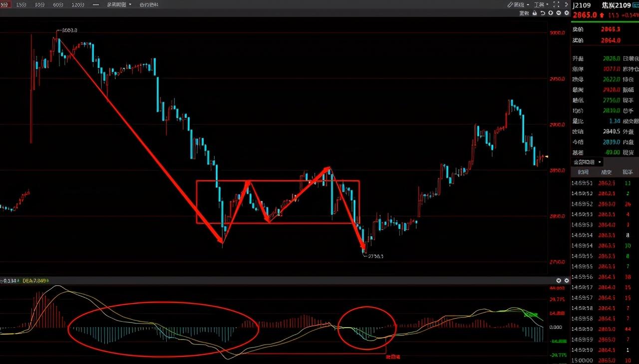
Task: Click the ask price 2865.5
Action: click(611, 29)
